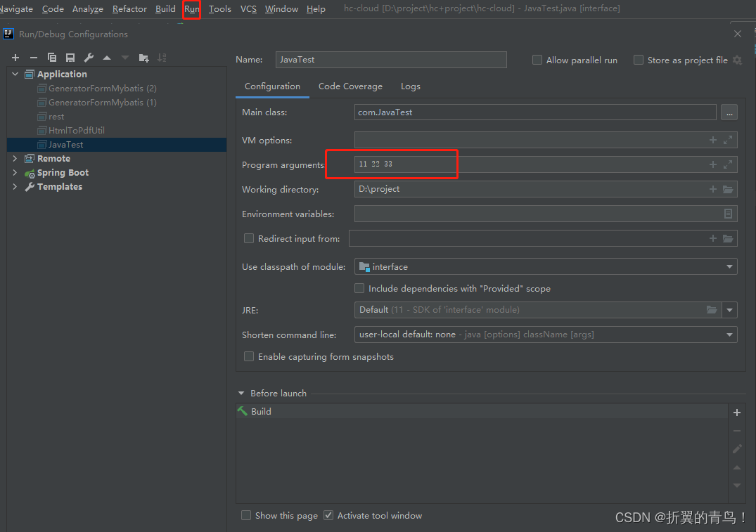This screenshot has width=756, height=532.
Task: Expand the Spring Boot tree node
Action: tap(15, 172)
